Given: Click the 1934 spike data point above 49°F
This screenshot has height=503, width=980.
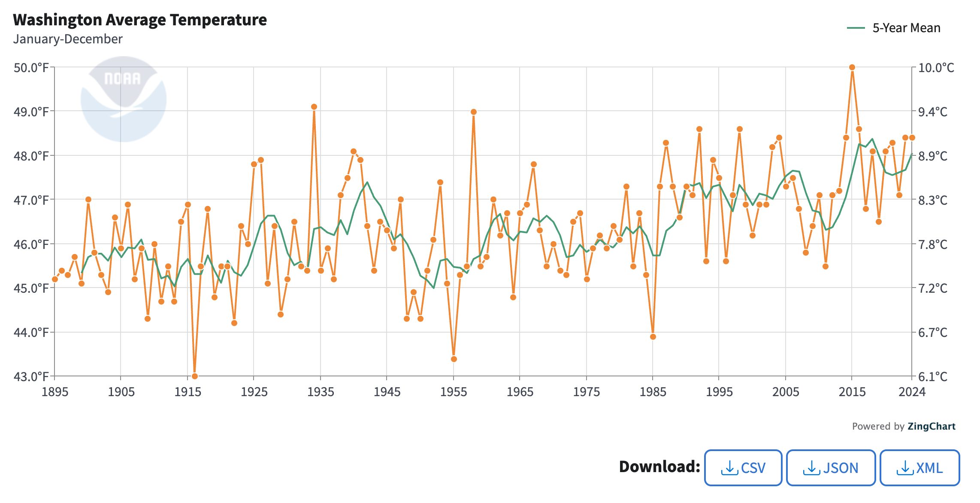Looking at the screenshot, I should click(x=314, y=107).
